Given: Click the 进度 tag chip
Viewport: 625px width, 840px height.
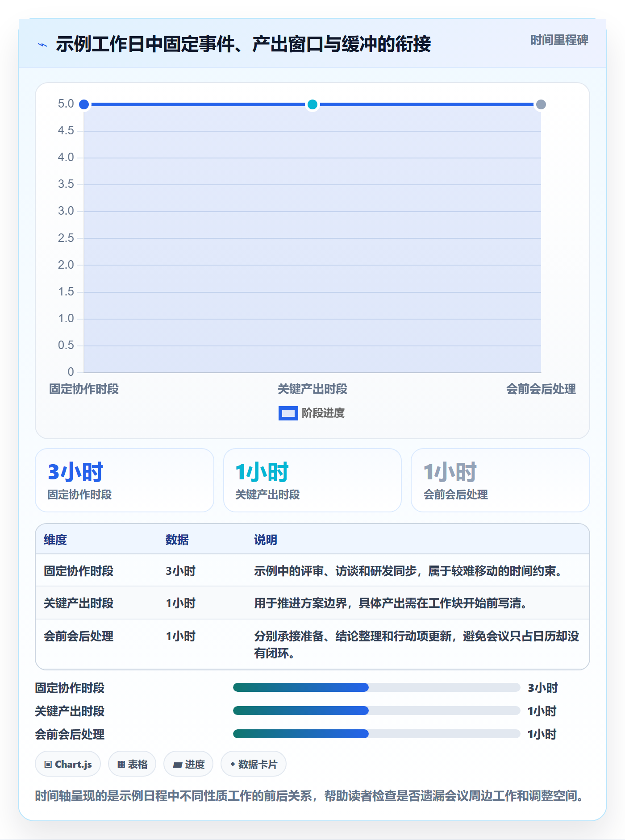Looking at the screenshot, I should [188, 764].
